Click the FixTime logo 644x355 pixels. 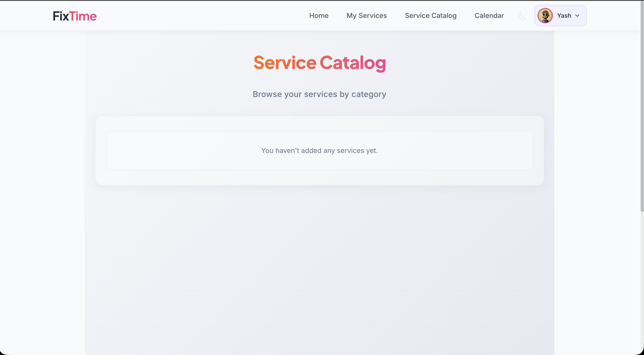(74, 16)
